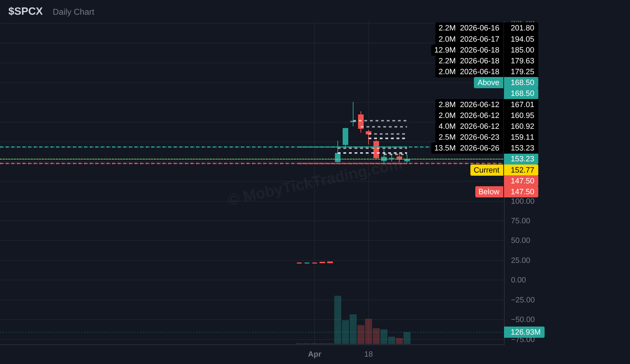
Task: Click the 4.0M 2026-06-12 level label
Action: 469,126
